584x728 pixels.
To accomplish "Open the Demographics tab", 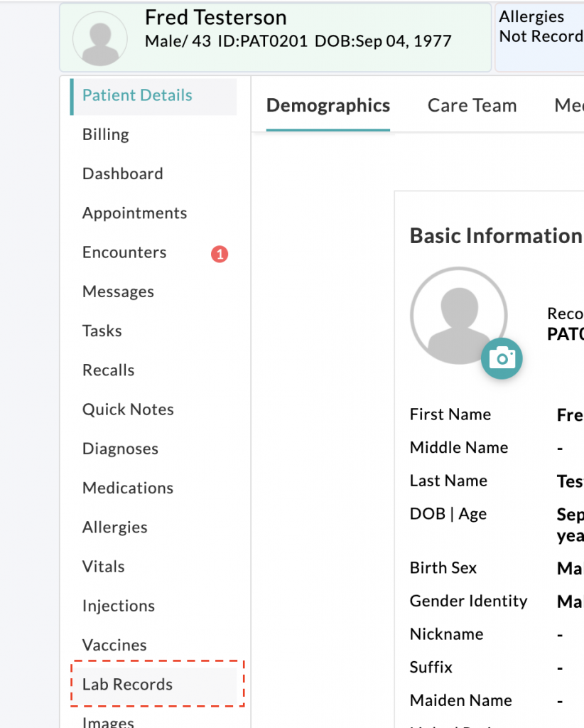I will [328, 106].
